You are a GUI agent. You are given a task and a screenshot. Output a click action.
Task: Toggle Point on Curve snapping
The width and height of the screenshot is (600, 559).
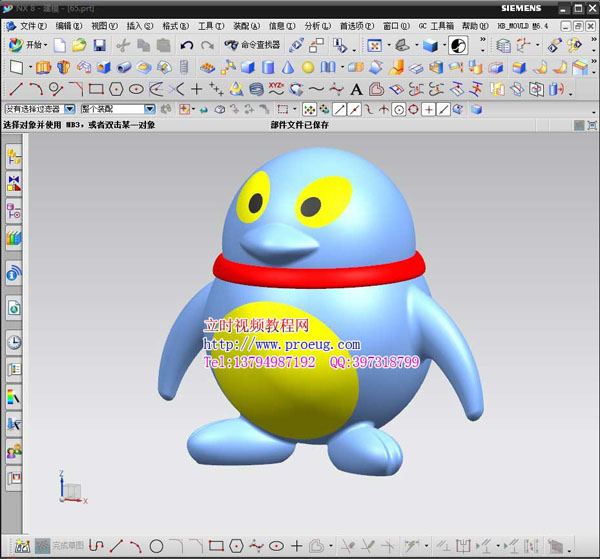(443, 110)
